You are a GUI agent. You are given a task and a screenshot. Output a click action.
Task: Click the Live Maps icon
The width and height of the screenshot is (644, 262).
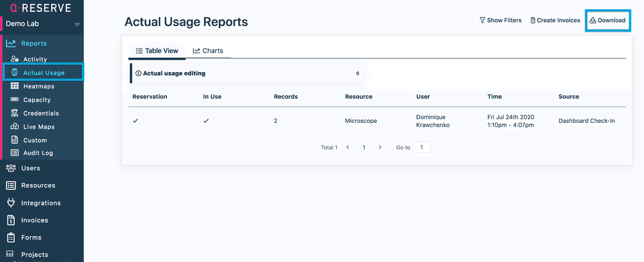14,127
